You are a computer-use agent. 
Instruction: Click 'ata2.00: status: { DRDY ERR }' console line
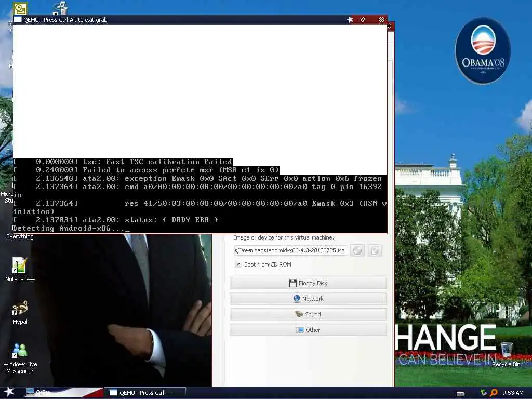[150, 220]
